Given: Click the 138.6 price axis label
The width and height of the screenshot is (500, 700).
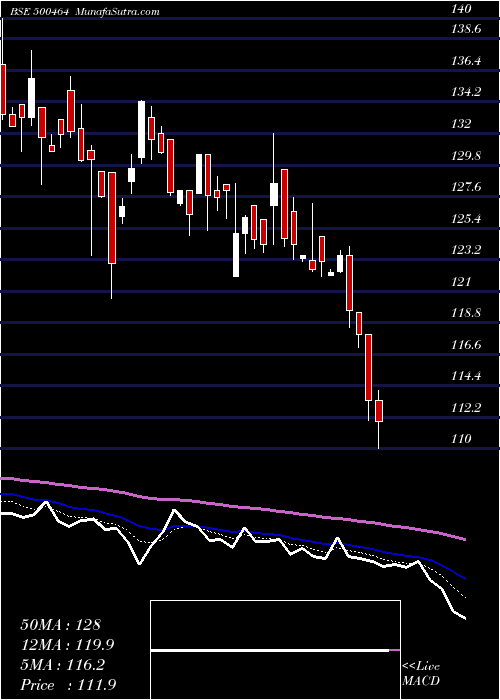Looking at the screenshot, I should point(466,29).
